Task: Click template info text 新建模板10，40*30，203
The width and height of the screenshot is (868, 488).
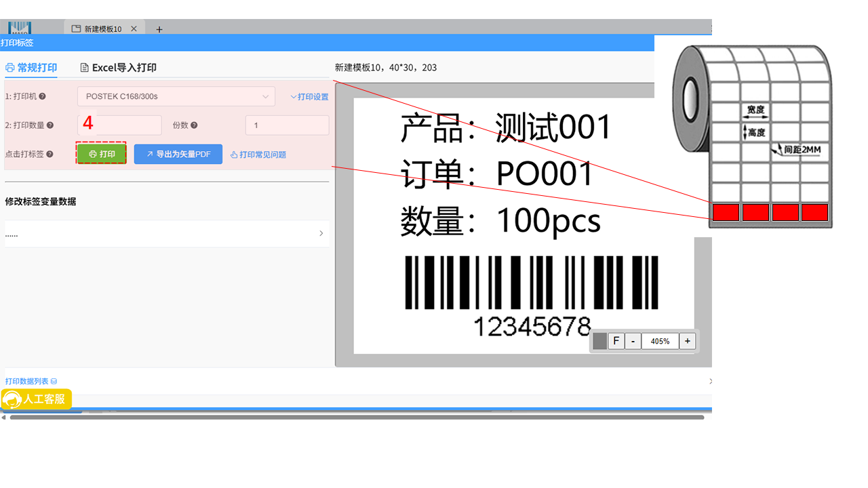Action: 386,68
